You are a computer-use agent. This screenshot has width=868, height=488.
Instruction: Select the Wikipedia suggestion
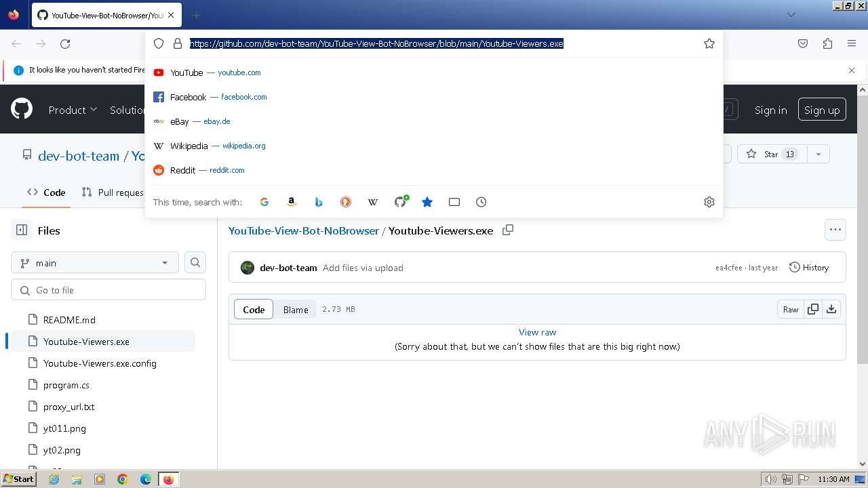[434, 146]
